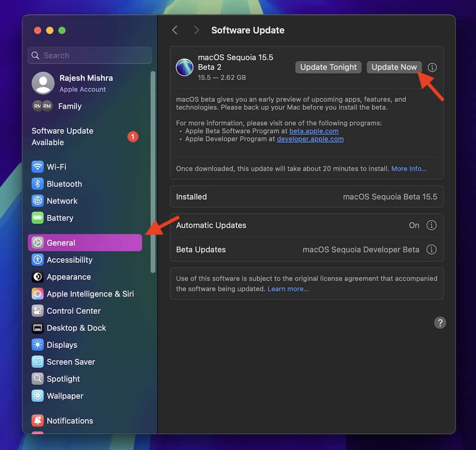The width and height of the screenshot is (476, 450).
Task: Select the Battery icon in sidebar
Action: pyautogui.click(x=38, y=218)
